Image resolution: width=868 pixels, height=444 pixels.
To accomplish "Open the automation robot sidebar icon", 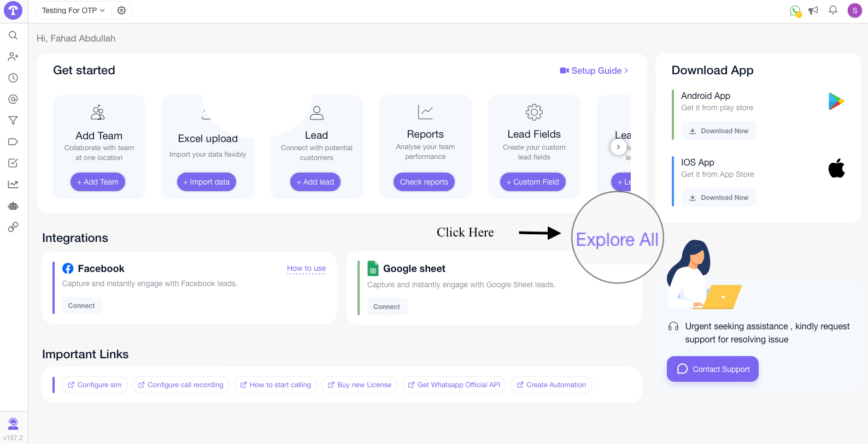I will click(x=13, y=206).
